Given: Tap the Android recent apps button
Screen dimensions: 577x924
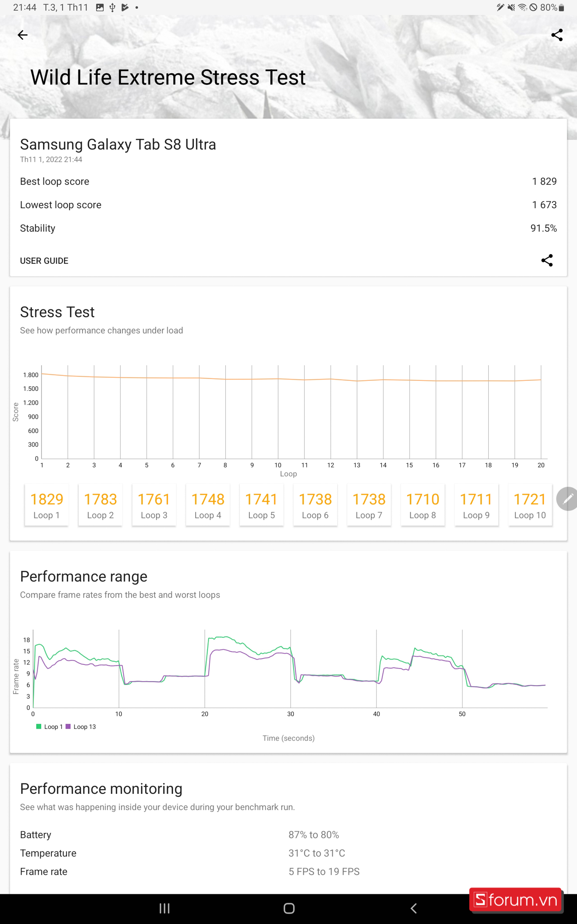Looking at the screenshot, I should click(x=165, y=908).
